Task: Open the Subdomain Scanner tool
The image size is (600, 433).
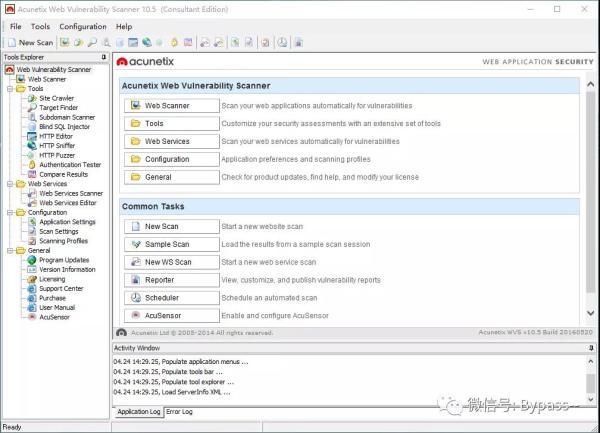Action: pyautogui.click(x=67, y=117)
